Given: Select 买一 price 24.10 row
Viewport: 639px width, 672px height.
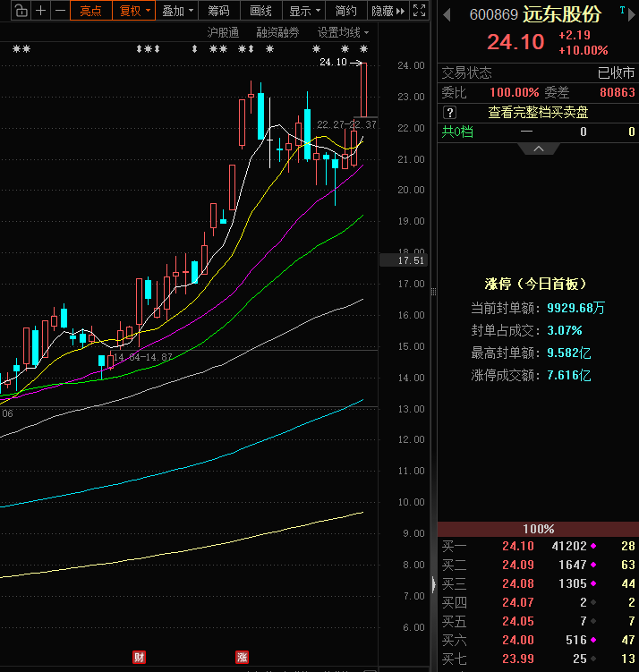Looking at the screenshot, I should tap(538, 546).
